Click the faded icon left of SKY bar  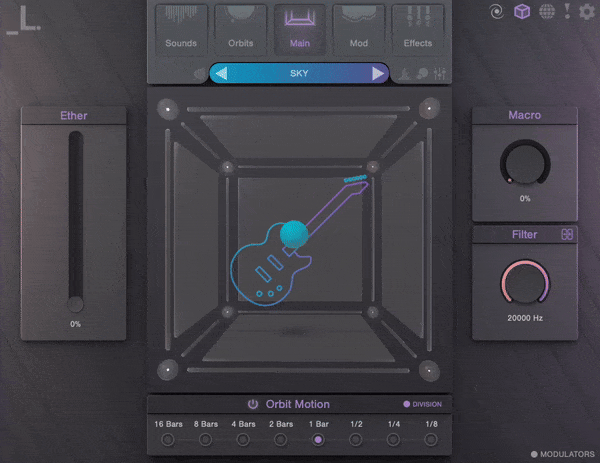coord(199,73)
